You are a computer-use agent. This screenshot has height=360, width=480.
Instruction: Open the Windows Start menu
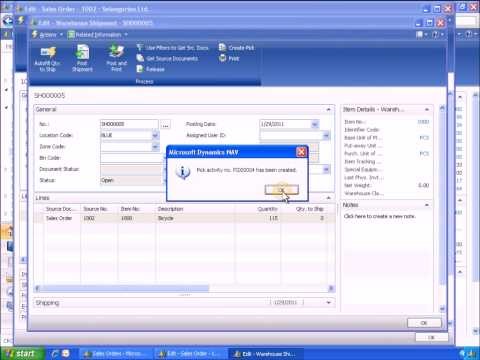coord(22,353)
